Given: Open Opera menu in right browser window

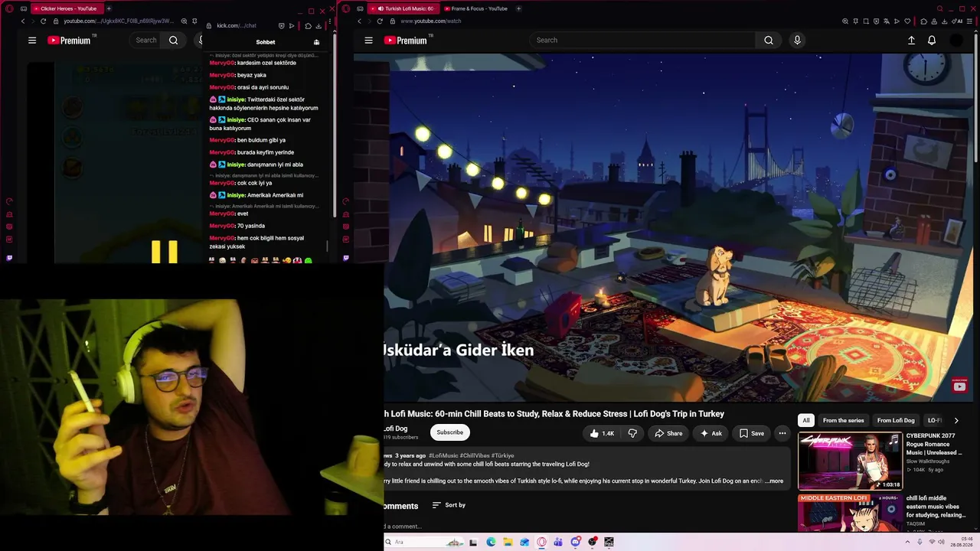Looking at the screenshot, I should [x=346, y=8].
